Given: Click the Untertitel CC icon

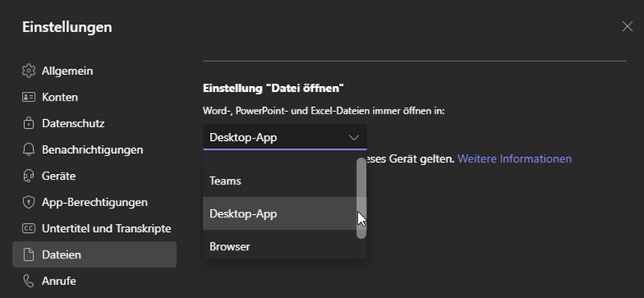Looking at the screenshot, I should click(x=28, y=229).
